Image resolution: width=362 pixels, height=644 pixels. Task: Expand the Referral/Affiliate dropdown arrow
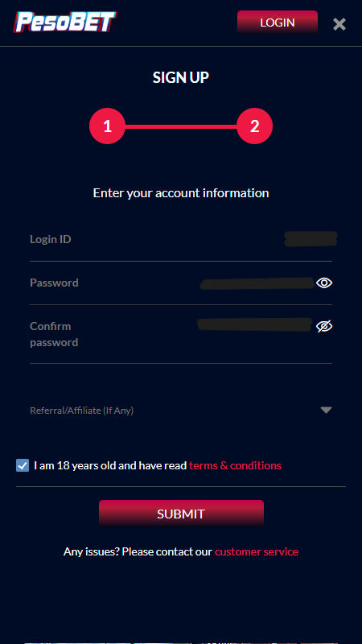coord(327,410)
